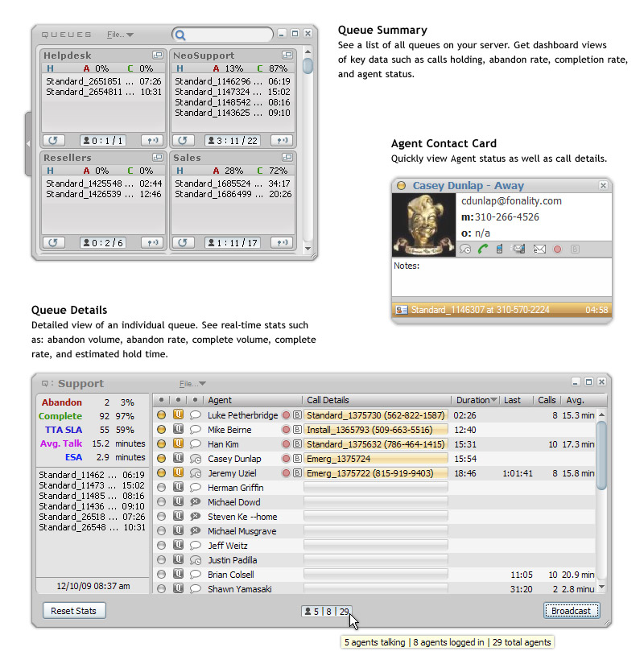Click red record icon on Casey Dunlap card
The height and width of the screenshot is (668, 644).
[557, 249]
